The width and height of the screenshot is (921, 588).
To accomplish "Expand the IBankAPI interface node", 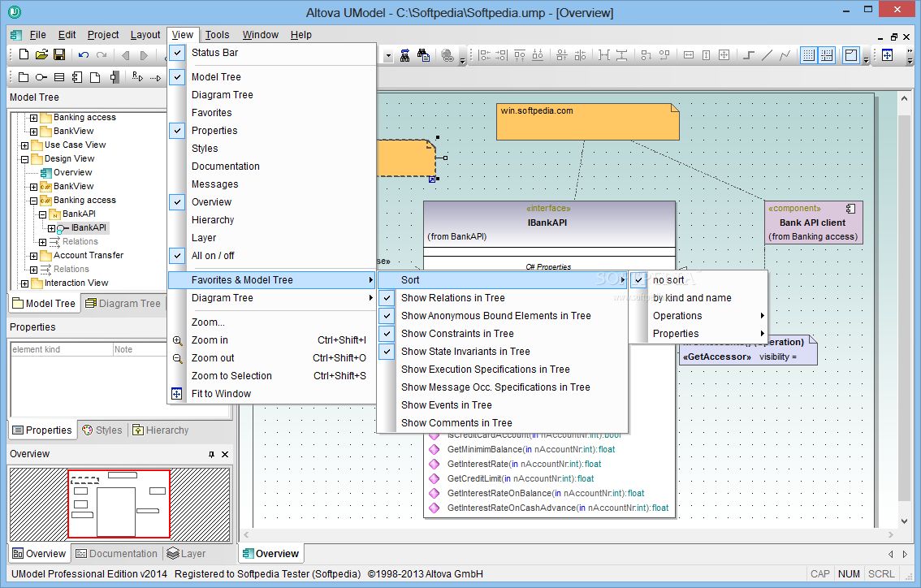I will 52,228.
